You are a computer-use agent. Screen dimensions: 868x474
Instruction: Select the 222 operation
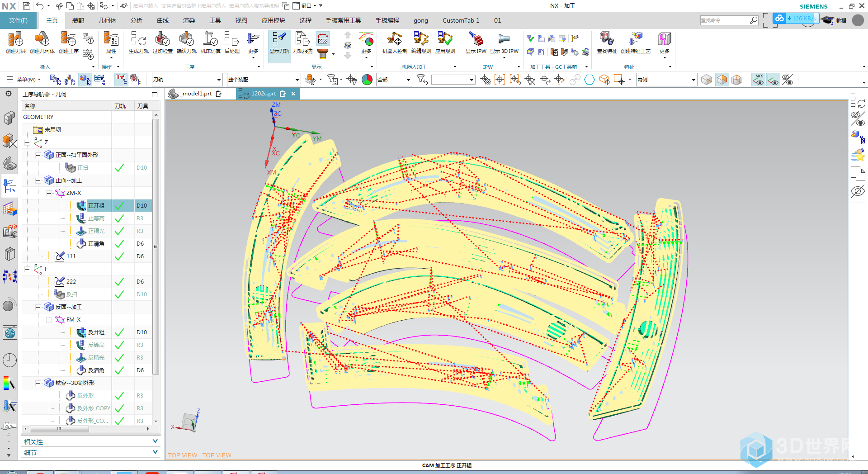pos(71,282)
